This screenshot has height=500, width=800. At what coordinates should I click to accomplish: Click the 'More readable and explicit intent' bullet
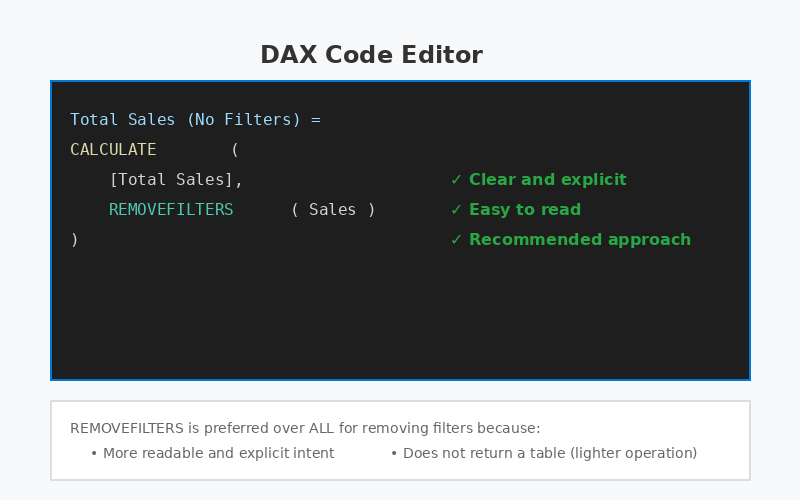[213, 453]
